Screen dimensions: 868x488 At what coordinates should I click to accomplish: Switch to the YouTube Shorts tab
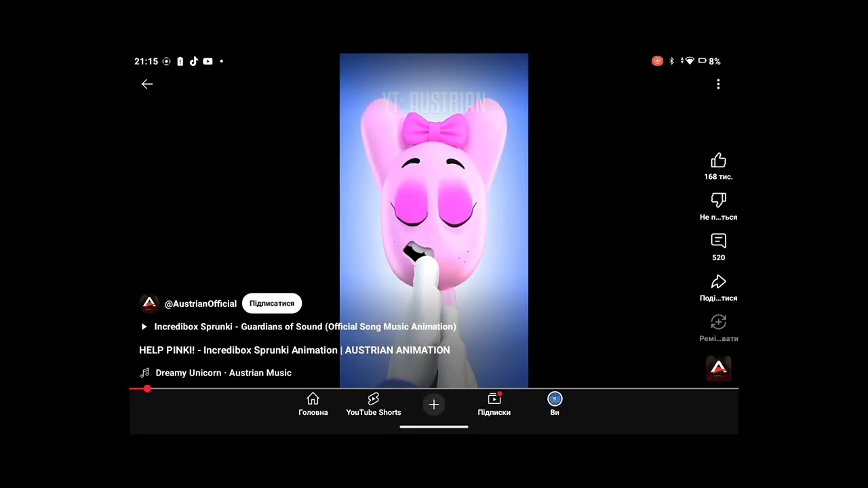pos(374,404)
